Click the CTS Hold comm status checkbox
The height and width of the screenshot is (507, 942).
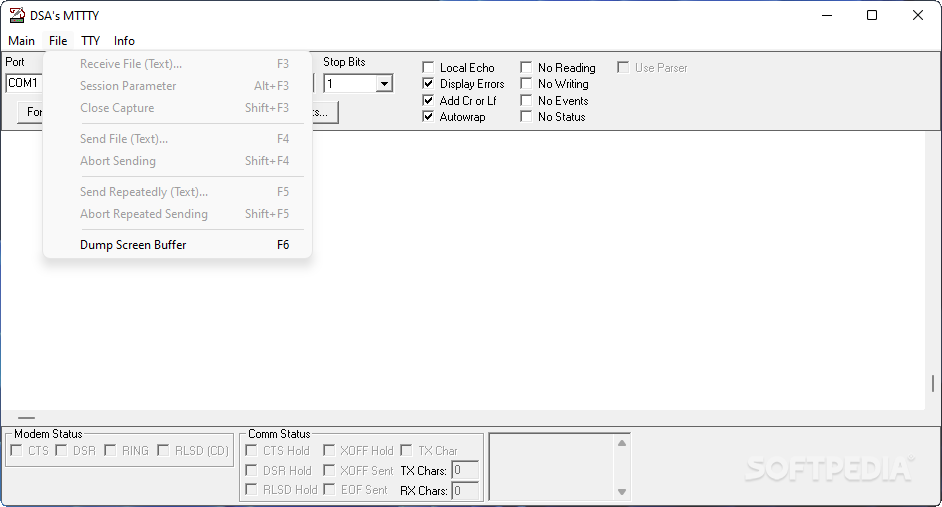coord(252,451)
